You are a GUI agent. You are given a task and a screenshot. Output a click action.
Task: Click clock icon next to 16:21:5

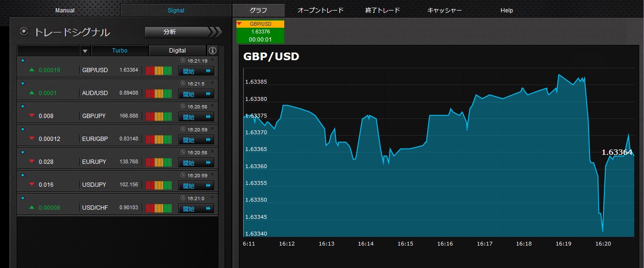point(183,84)
